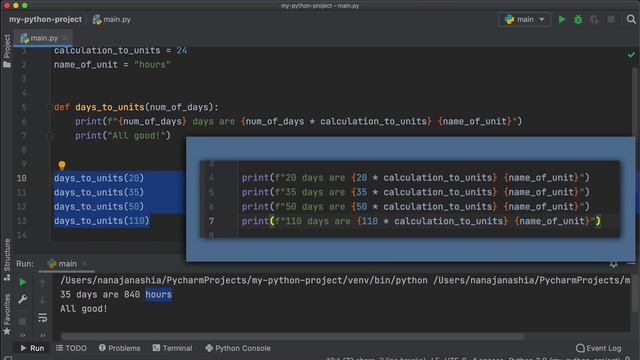Open Search Everywhere magnifier icon
This screenshot has width=640, height=360.
tap(631, 19)
